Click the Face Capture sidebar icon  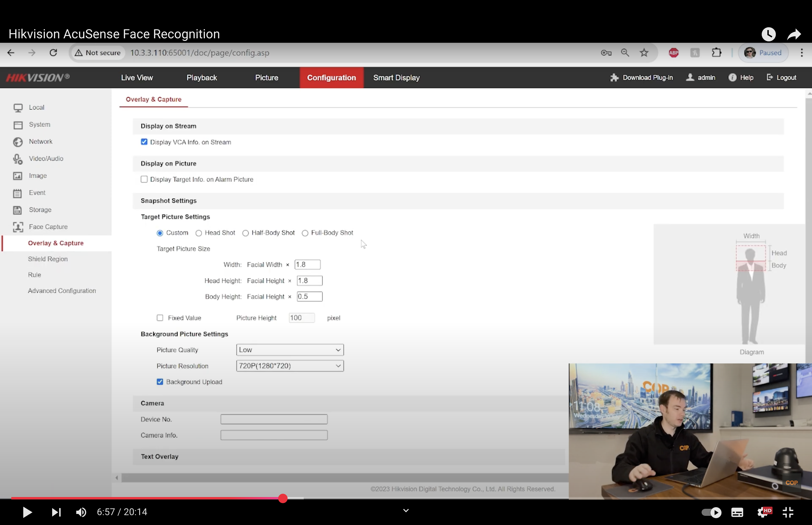point(18,227)
